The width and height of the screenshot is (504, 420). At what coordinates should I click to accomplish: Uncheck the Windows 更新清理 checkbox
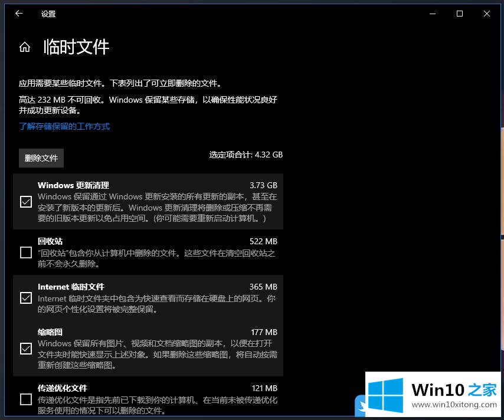click(x=26, y=202)
